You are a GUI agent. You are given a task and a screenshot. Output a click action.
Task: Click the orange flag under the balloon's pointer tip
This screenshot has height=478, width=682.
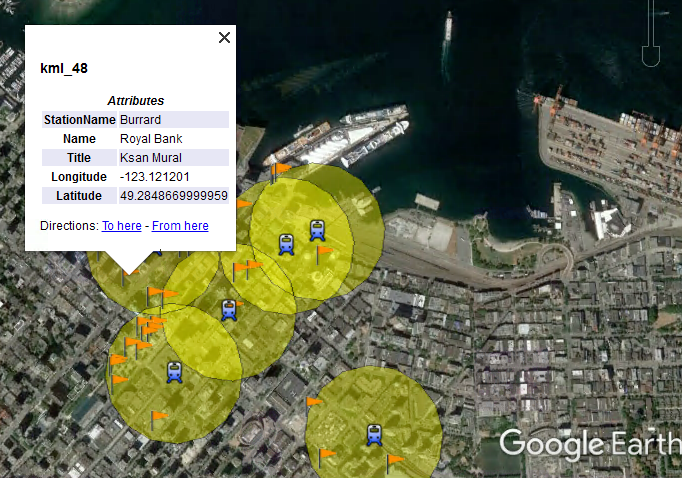click(129, 277)
